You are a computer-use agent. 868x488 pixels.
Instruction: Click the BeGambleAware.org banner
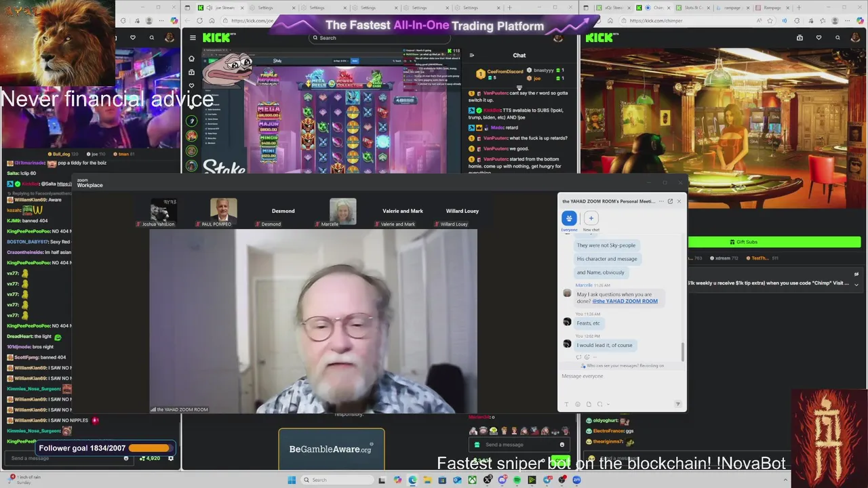tap(331, 449)
